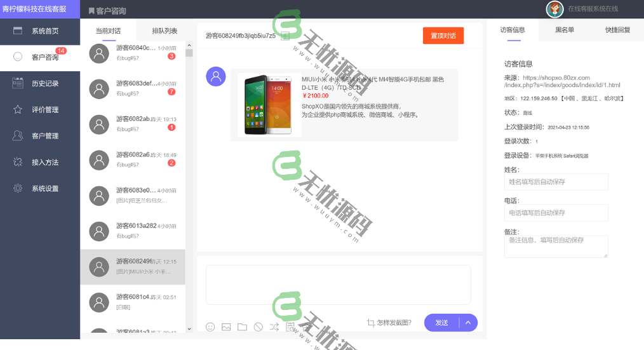Viewport: 644px width, 350px height.
Task: Click the 青柠檬科技在线客服 brand title
Action: [34, 9]
